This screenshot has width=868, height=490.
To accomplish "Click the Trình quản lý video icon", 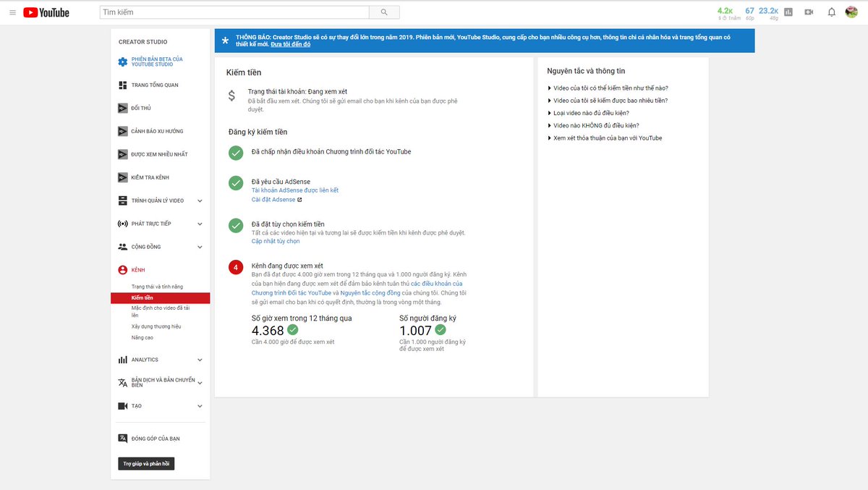I will click(123, 200).
